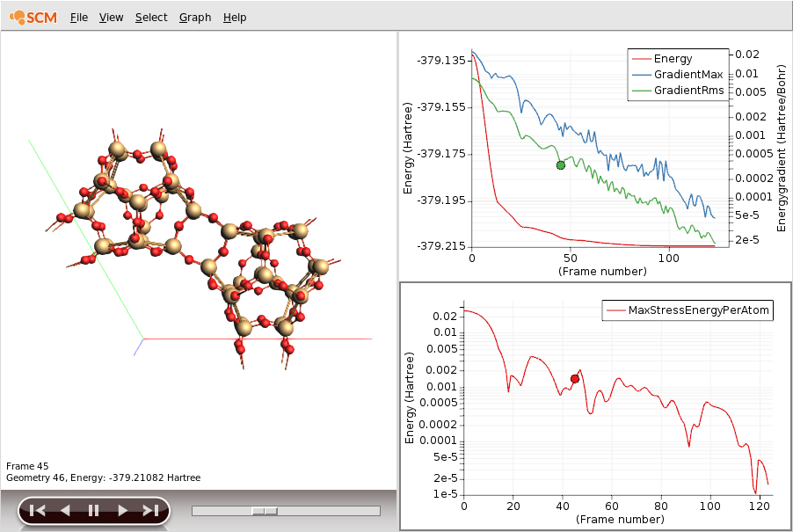This screenshot has height=532, width=793.
Task: Click the MaxStressEnergyPerAtom legend entry
Action: click(688, 310)
